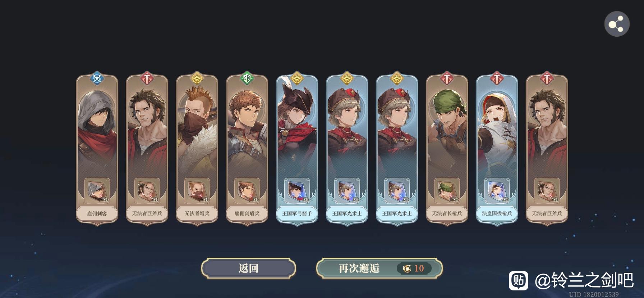Click the 雇佣刺客 name label

pyautogui.click(x=97, y=213)
